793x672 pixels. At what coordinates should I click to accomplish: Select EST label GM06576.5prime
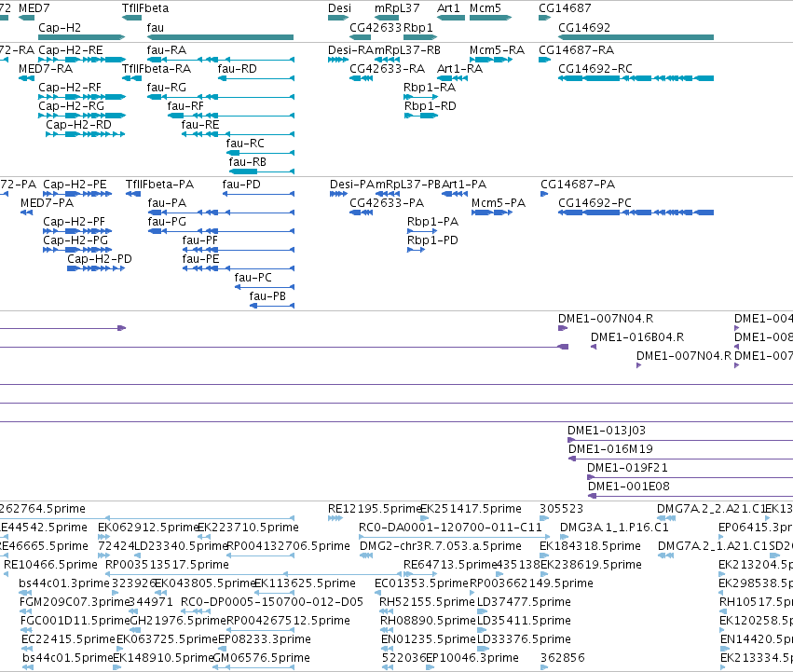coord(262,658)
